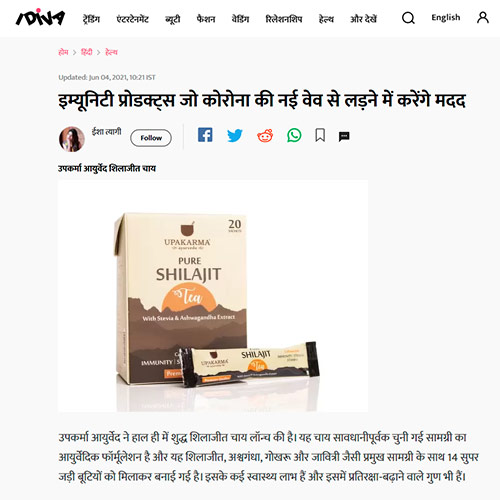Click the iDiva logo
The width and height of the screenshot is (500, 500).
40,17
